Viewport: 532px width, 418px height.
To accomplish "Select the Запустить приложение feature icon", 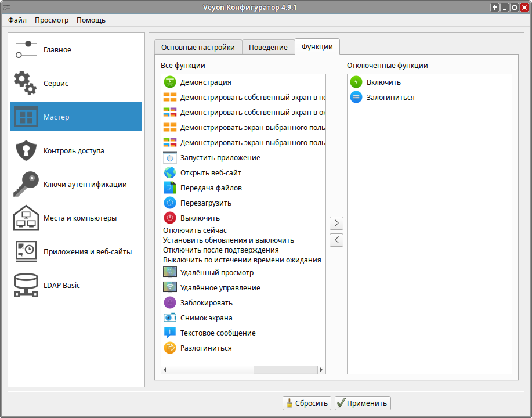I will (170, 157).
